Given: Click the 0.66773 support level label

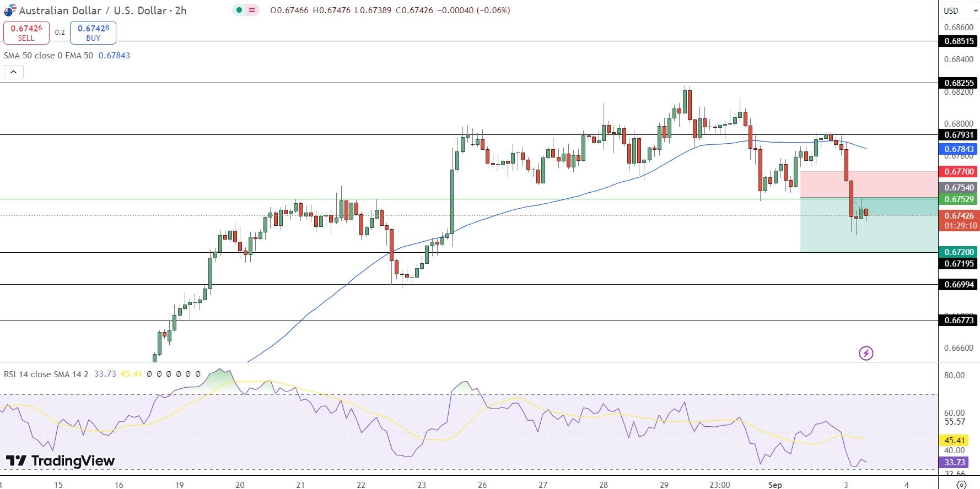Looking at the screenshot, I should click(x=959, y=320).
